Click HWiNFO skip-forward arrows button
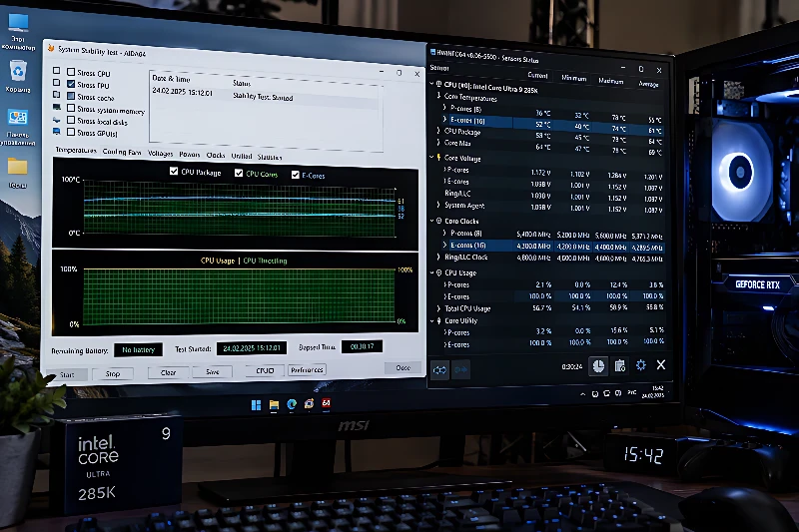This screenshot has height=532, width=799. [x=461, y=369]
